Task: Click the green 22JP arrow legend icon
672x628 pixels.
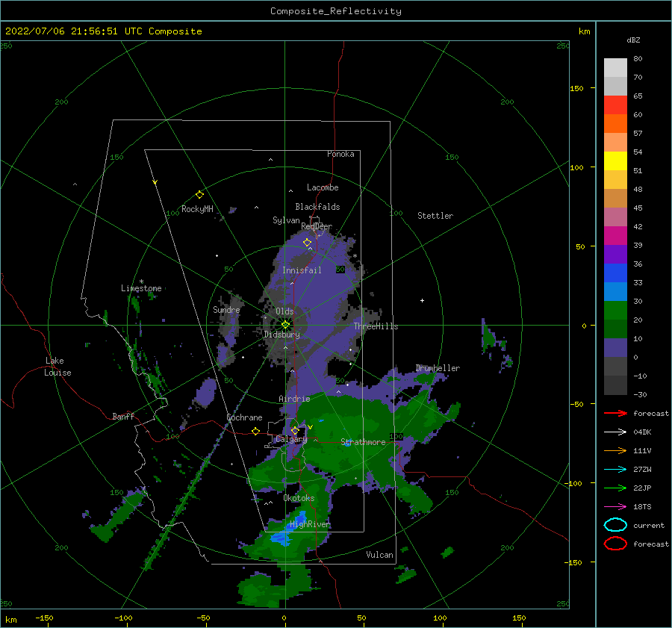Action: 615,488
